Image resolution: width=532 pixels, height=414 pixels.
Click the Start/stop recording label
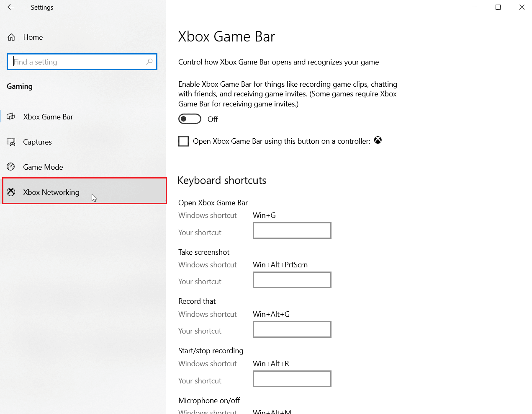[211, 351]
